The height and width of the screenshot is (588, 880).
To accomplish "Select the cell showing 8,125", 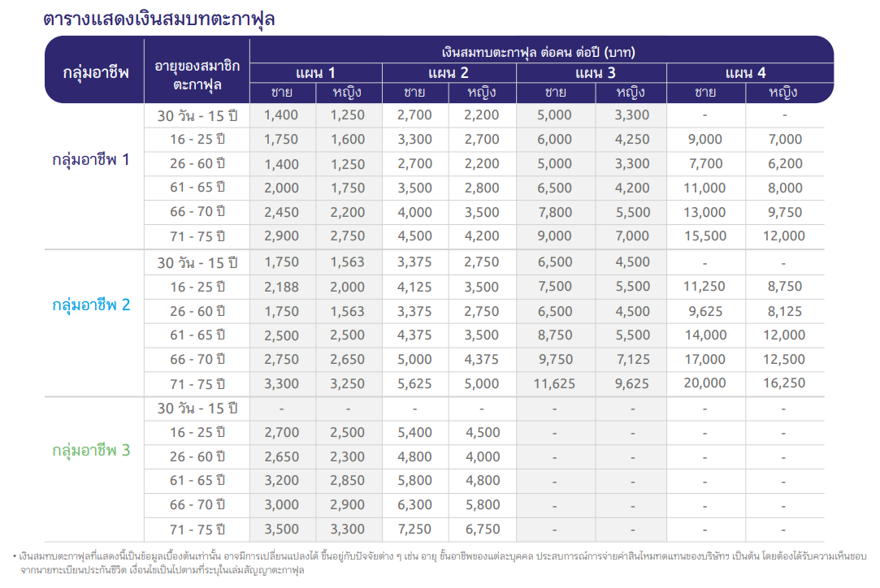I will tap(785, 310).
